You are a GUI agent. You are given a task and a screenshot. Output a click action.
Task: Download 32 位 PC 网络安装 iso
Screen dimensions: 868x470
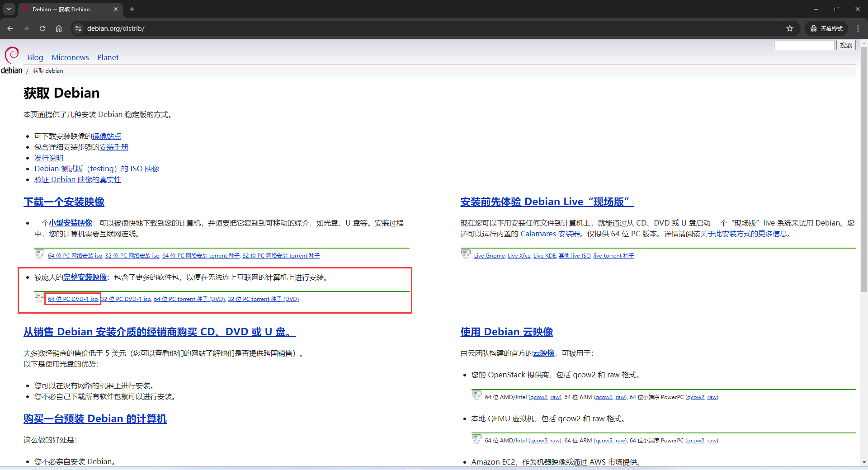132,256
